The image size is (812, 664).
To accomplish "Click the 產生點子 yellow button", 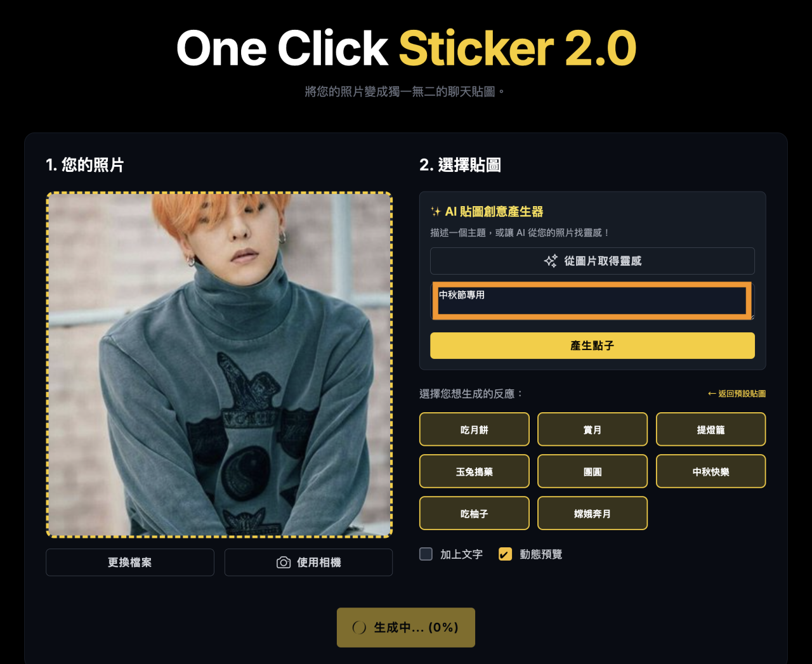I will tap(593, 346).
